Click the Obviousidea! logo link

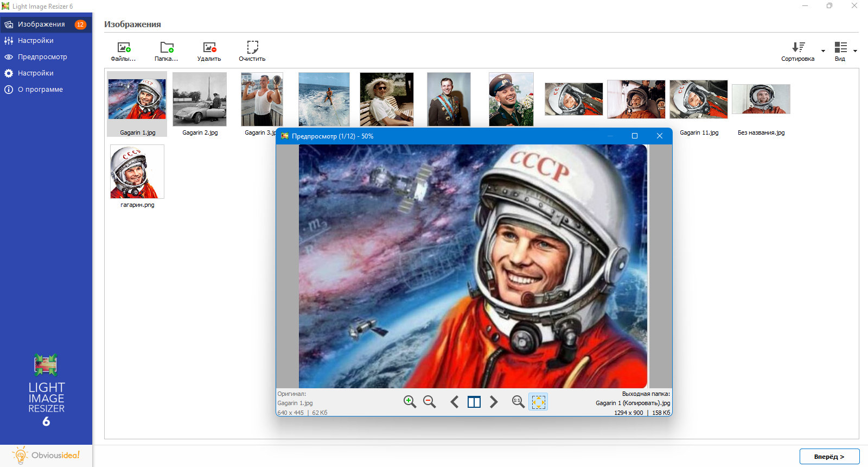[47, 456]
